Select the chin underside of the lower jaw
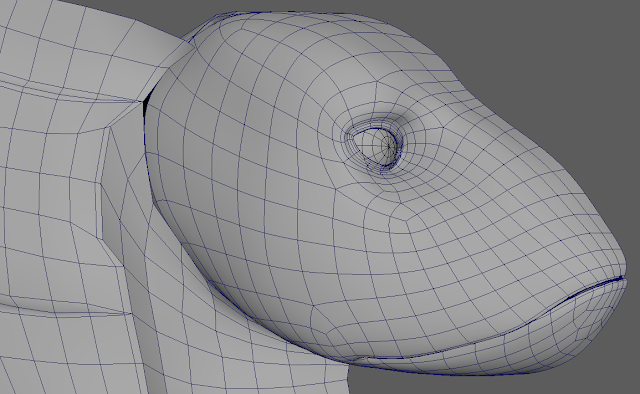Viewport: 640px width, 394px height. 469,367
